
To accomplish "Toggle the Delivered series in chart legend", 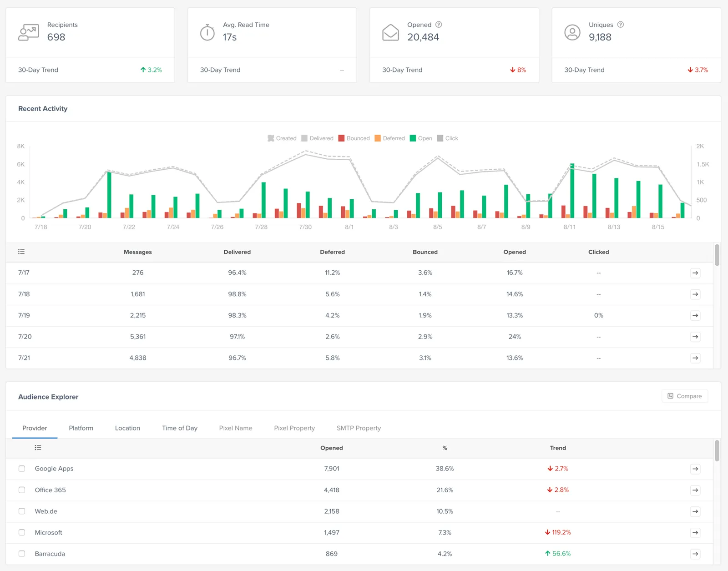I will (x=318, y=138).
